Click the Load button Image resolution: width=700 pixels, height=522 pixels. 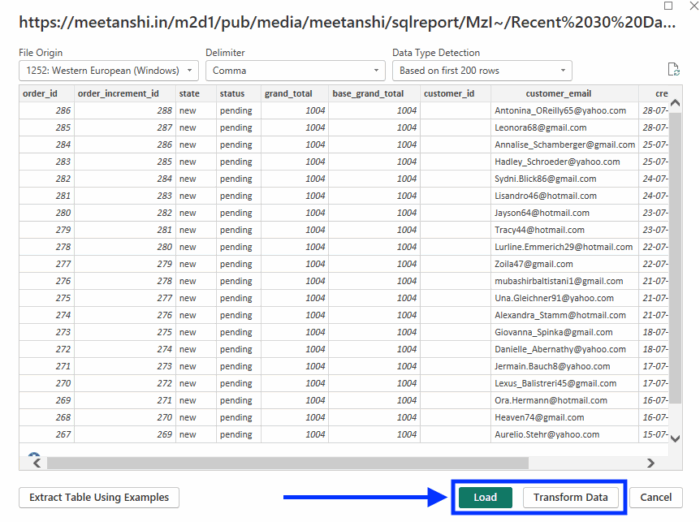[x=485, y=497]
